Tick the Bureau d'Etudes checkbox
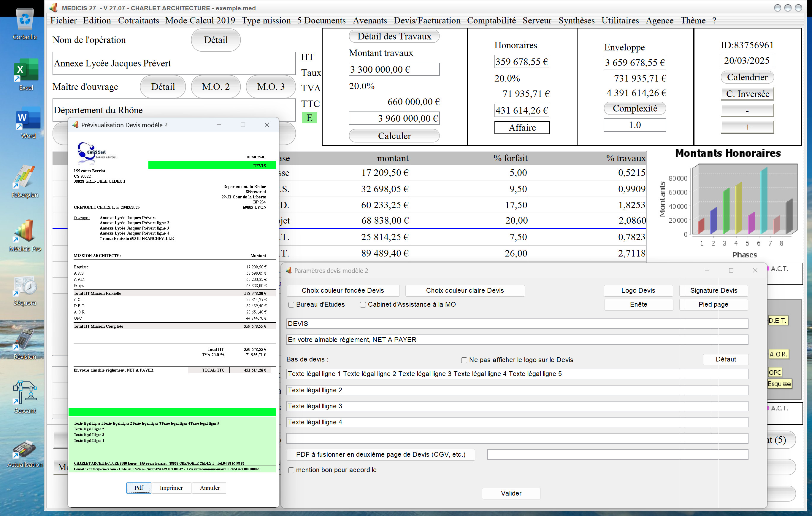812x516 pixels. (291, 305)
